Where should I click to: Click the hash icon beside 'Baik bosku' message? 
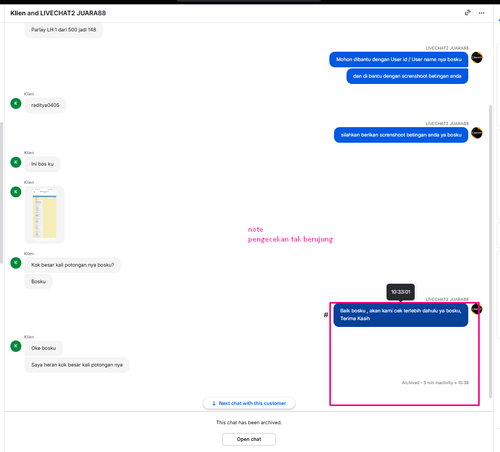click(x=326, y=315)
